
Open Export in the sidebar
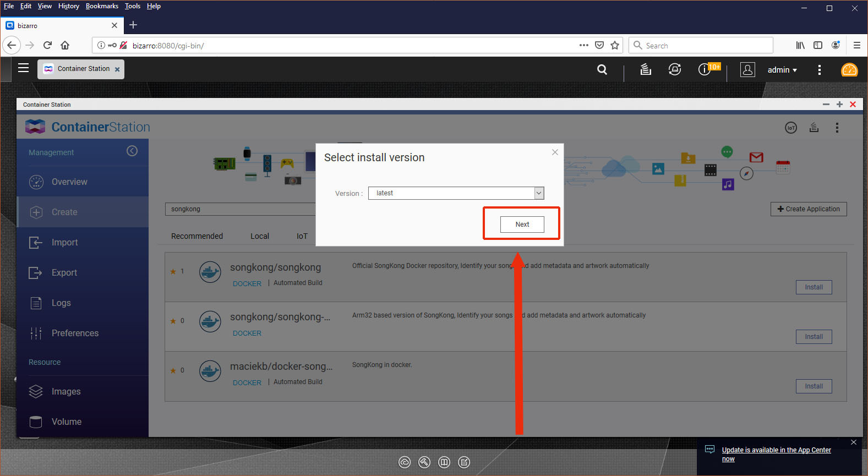pos(83,272)
